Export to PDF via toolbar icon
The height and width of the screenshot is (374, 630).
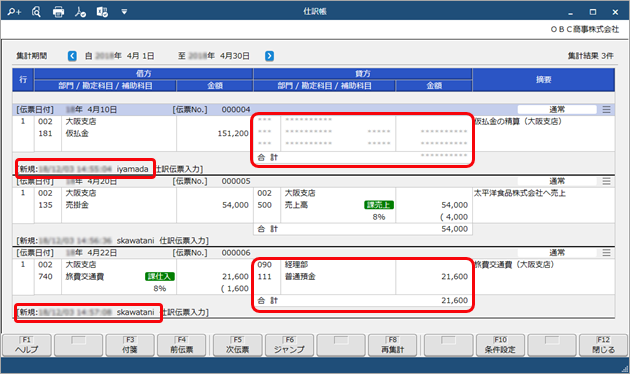(x=80, y=12)
